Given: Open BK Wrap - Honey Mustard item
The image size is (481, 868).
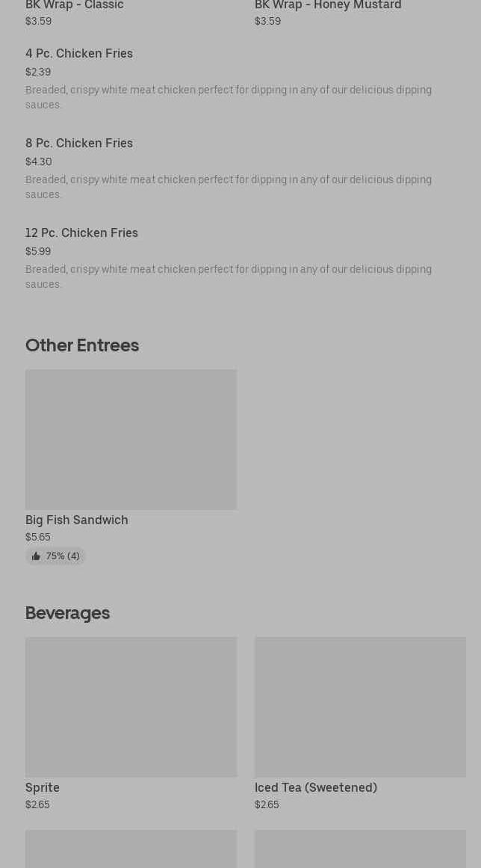Looking at the screenshot, I should (x=328, y=6).
